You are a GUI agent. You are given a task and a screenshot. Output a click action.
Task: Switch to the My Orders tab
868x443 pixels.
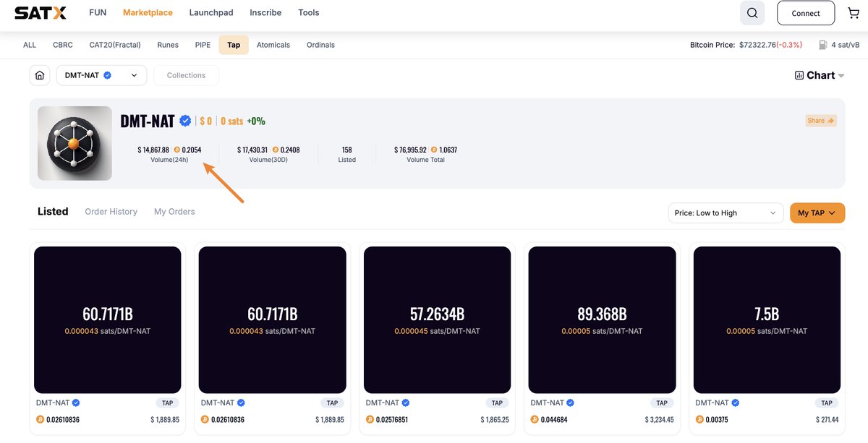pyautogui.click(x=174, y=212)
